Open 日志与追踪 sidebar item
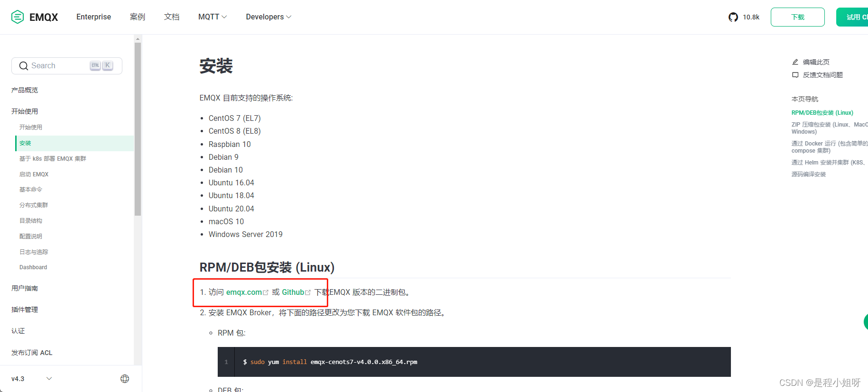868x392 pixels. (x=34, y=252)
